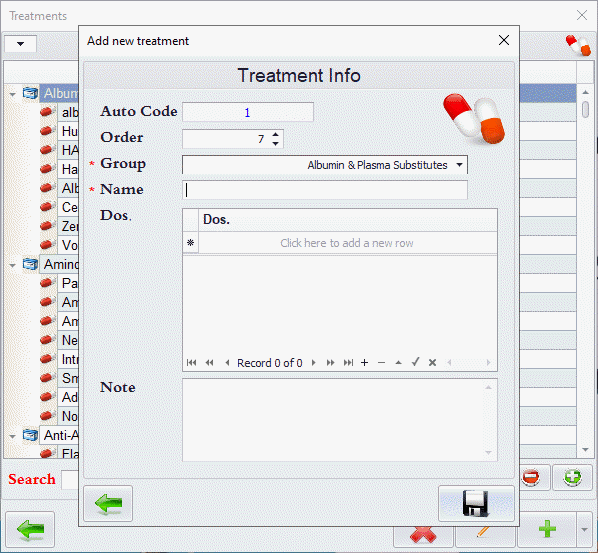The width and height of the screenshot is (598, 553).
Task: Append a new Dos. record with plus
Action: [365, 363]
